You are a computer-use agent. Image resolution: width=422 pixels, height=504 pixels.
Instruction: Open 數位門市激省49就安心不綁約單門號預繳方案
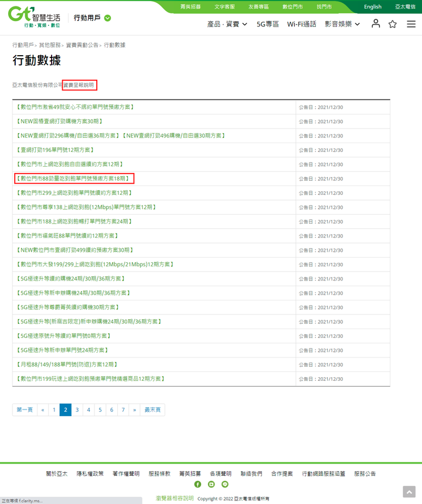coord(75,107)
